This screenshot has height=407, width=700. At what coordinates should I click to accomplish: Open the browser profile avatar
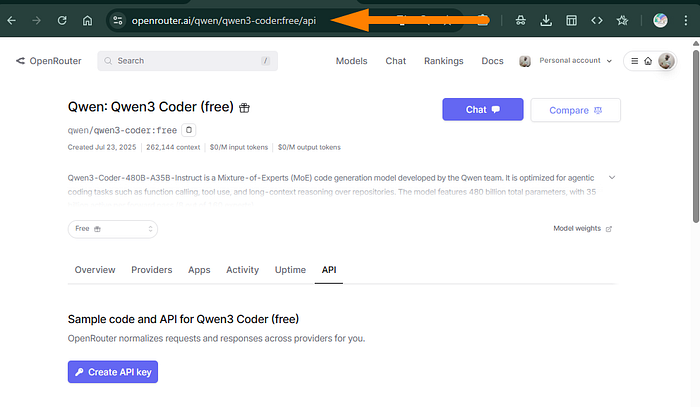pyautogui.click(x=660, y=21)
